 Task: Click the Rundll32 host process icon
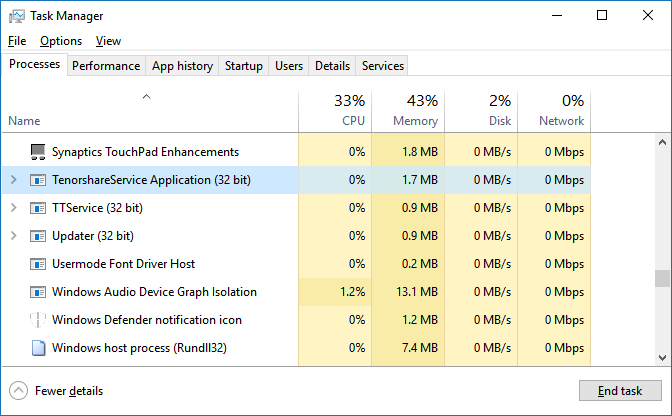coord(38,348)
